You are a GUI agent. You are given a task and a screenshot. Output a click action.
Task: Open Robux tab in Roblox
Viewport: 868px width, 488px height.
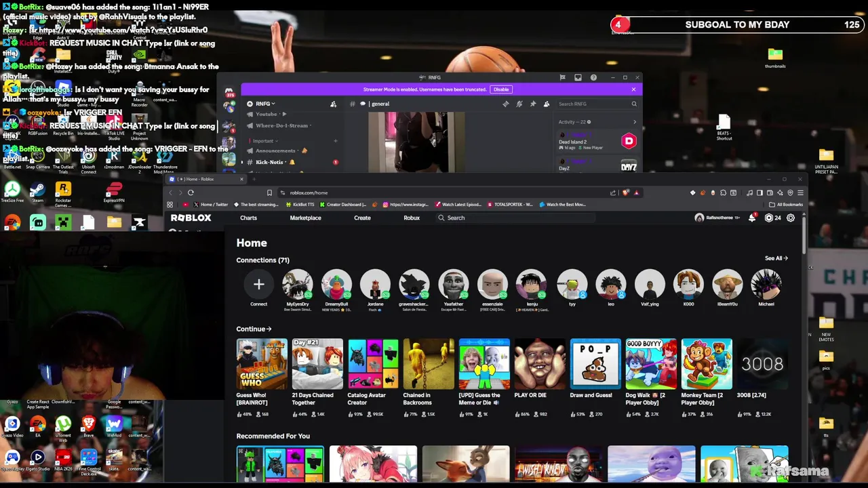(412, 218)
